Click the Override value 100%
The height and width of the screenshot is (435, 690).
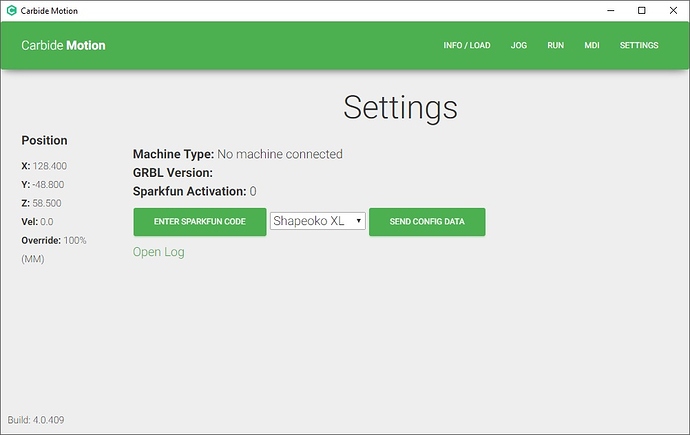pyautogui.click(x=75, y=241)
